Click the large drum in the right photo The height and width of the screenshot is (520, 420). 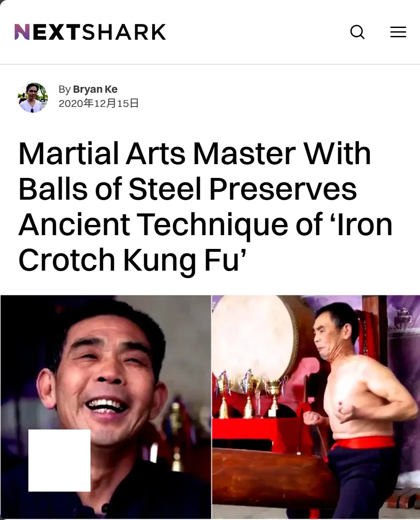tap(255, 342)
